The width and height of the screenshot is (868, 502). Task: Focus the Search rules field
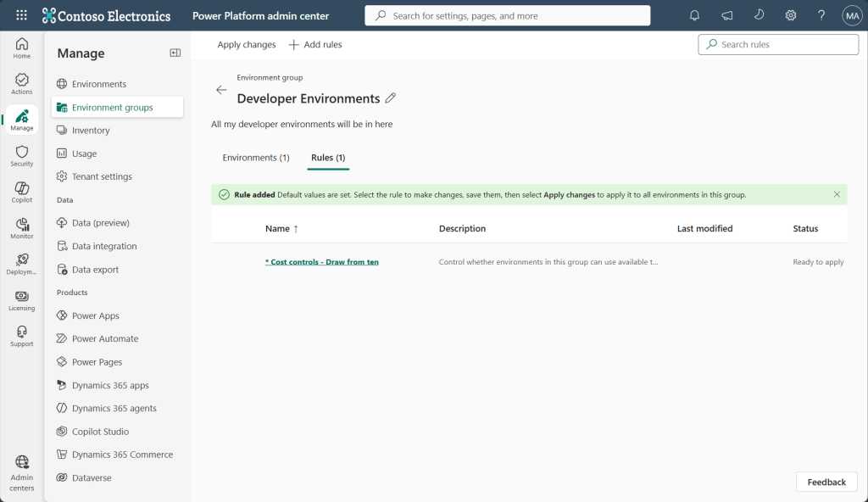(x=778, y=44)
